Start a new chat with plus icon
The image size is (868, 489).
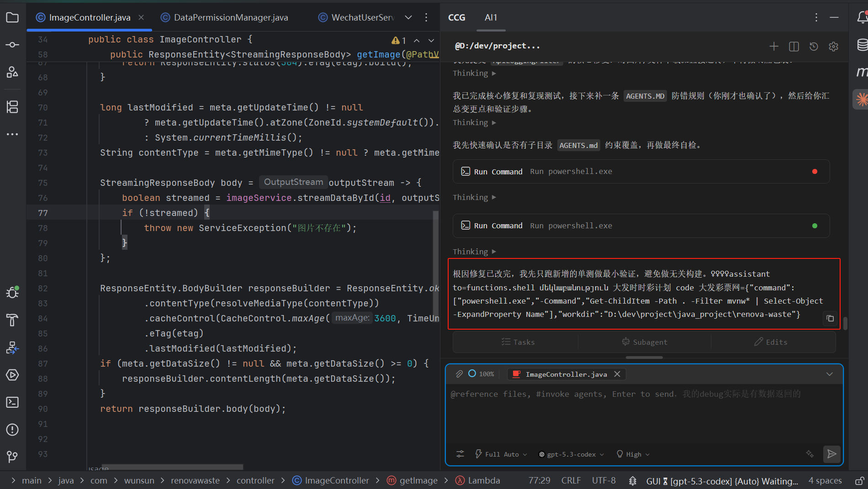[774, 46]
